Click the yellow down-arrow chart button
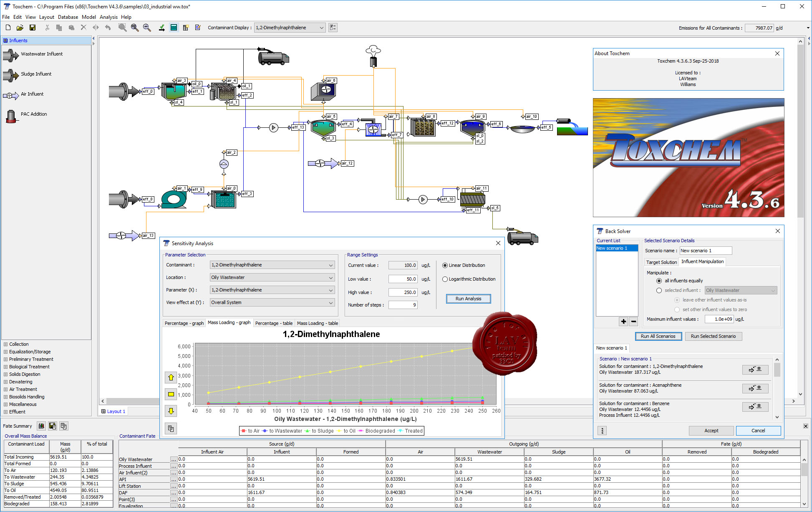 tap(171, 411)
